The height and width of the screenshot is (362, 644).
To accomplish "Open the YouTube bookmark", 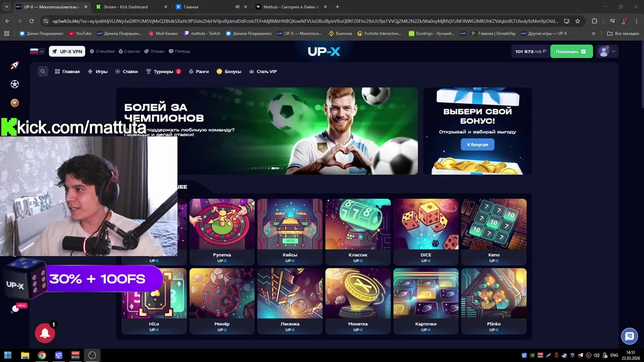I will pos(80,34).
